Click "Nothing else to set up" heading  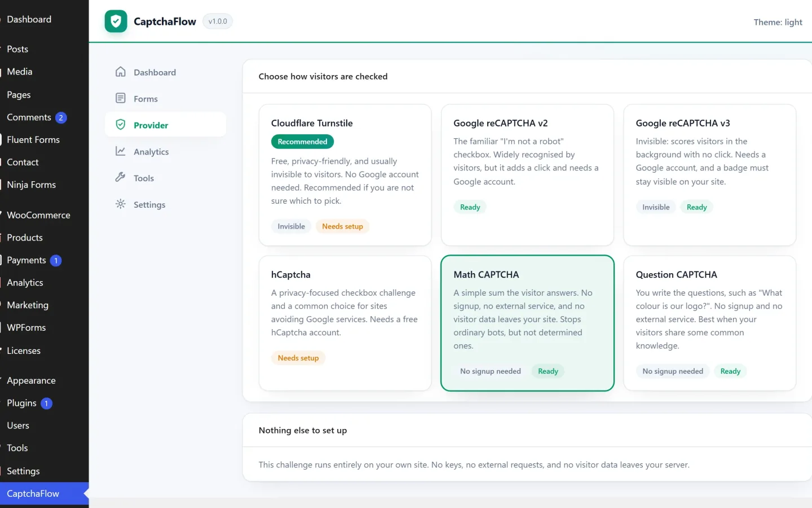point(303,430)
